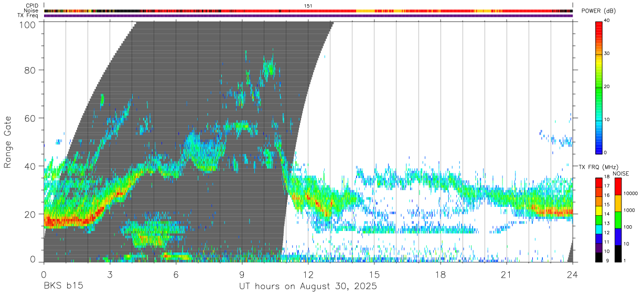Click the 20 label on POWER color bar
644x297 pixels.
coord(606,87)
